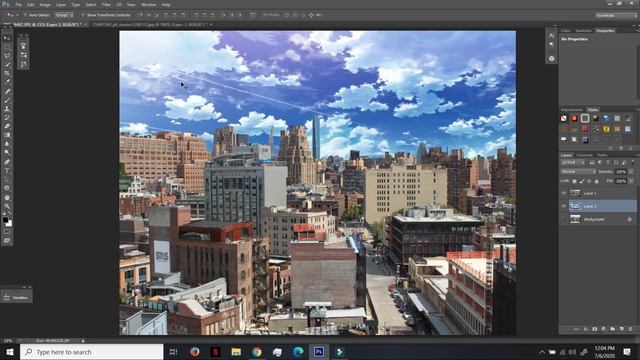Image resolution: width=640 pixels, height=360 pixels.
Task: Select the Brush tool
Action: pyautogui.click(x=7, y=100)
